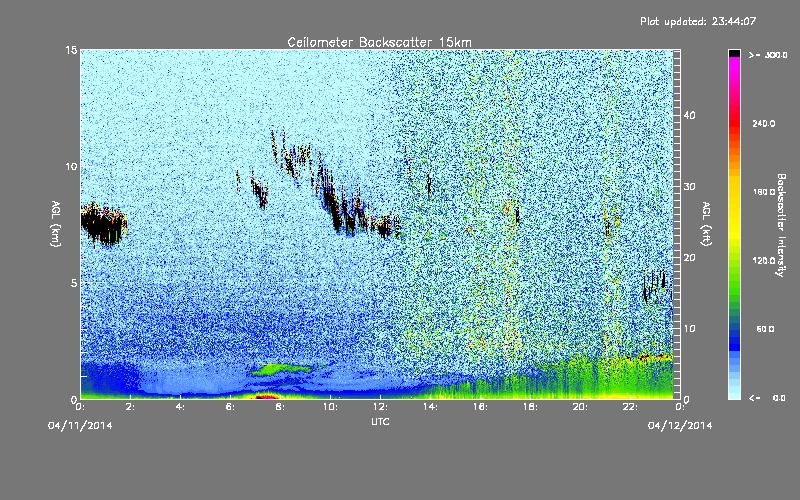
Task: Click the Backscatter Intensity colorbar label
Action: [x=781, y=225]
